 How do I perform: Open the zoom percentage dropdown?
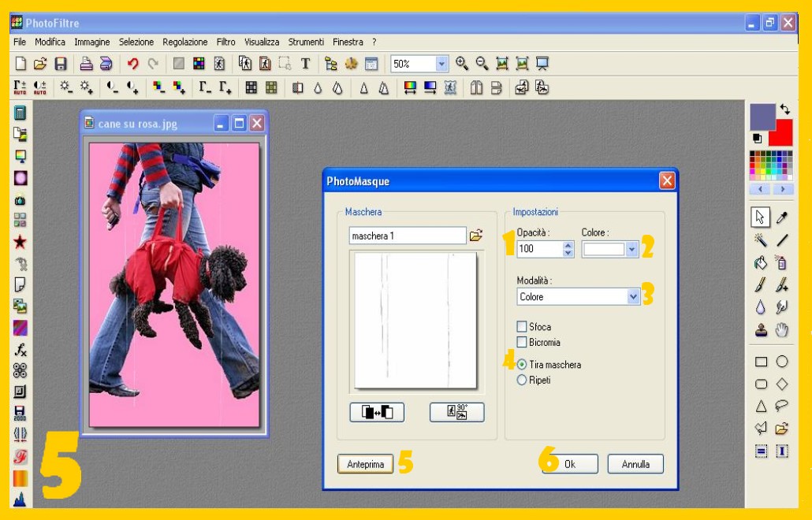[x=441, y=64]
